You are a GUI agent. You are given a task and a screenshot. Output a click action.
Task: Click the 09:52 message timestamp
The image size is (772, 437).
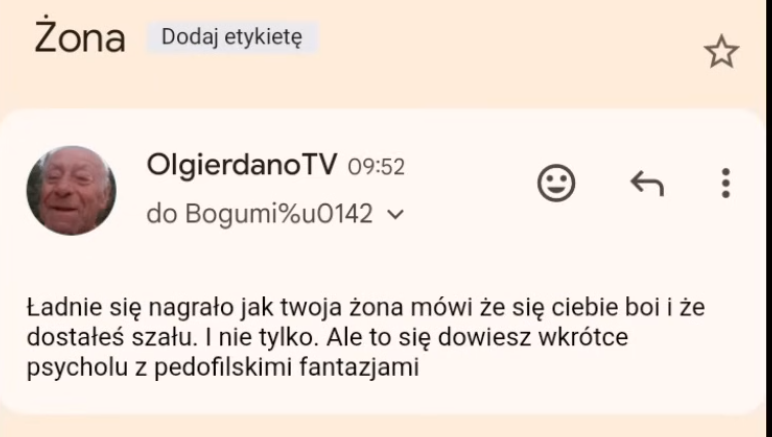(x=376, y=167)
